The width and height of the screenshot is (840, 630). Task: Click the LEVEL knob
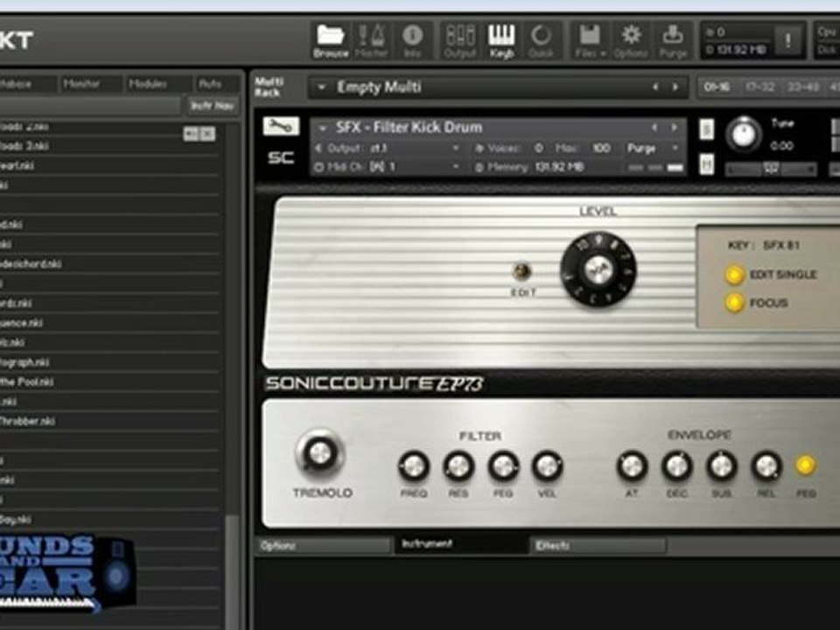[x=598, y=269]
